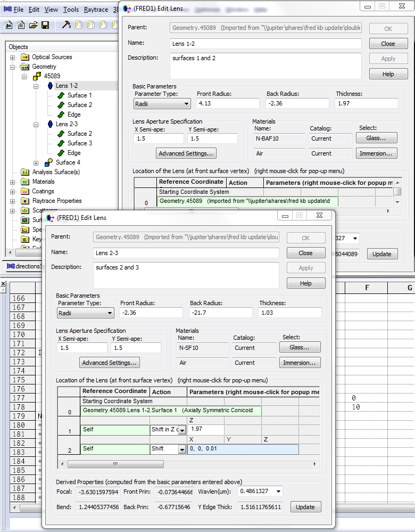The width and height of the screenshot is (415, 532).
Task: Select Edge under Lens 2-3 in tree
Action: tap(74, 153)
